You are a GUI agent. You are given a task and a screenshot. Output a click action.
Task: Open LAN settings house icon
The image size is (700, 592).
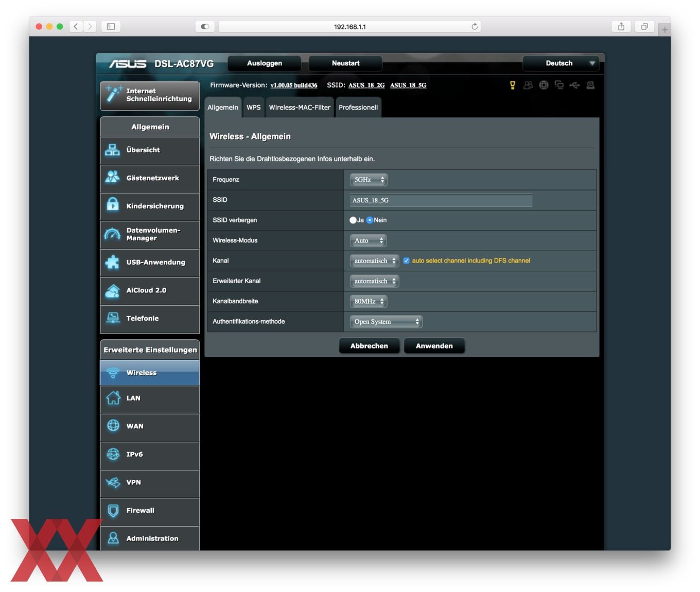pyautogui.click(x=113, y=398)
